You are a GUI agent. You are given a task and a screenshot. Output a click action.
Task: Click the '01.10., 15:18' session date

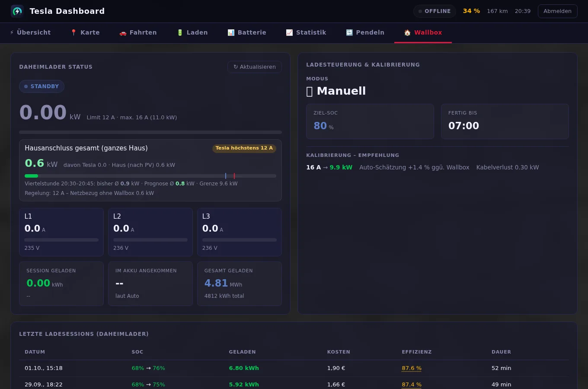pyautogui.click(x=44, y=368)
